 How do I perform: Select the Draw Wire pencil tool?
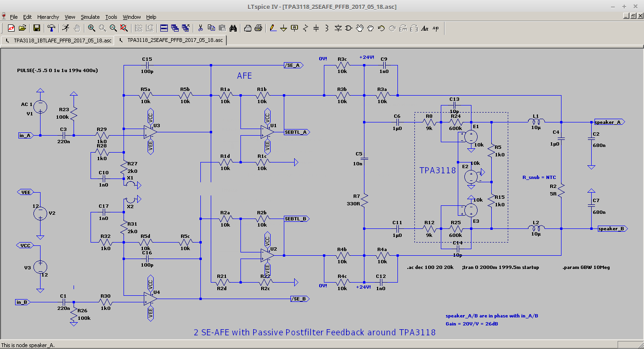[272, 28]
